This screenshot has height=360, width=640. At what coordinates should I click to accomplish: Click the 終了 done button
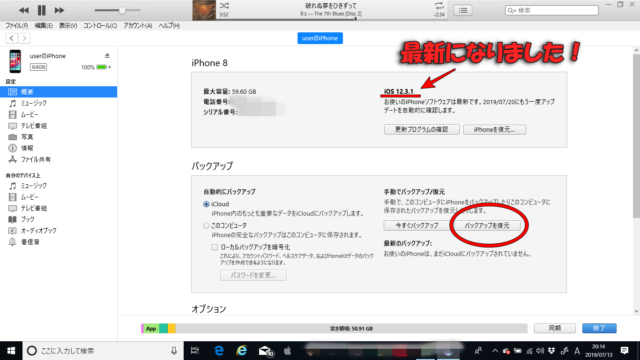tap(599, 328)
